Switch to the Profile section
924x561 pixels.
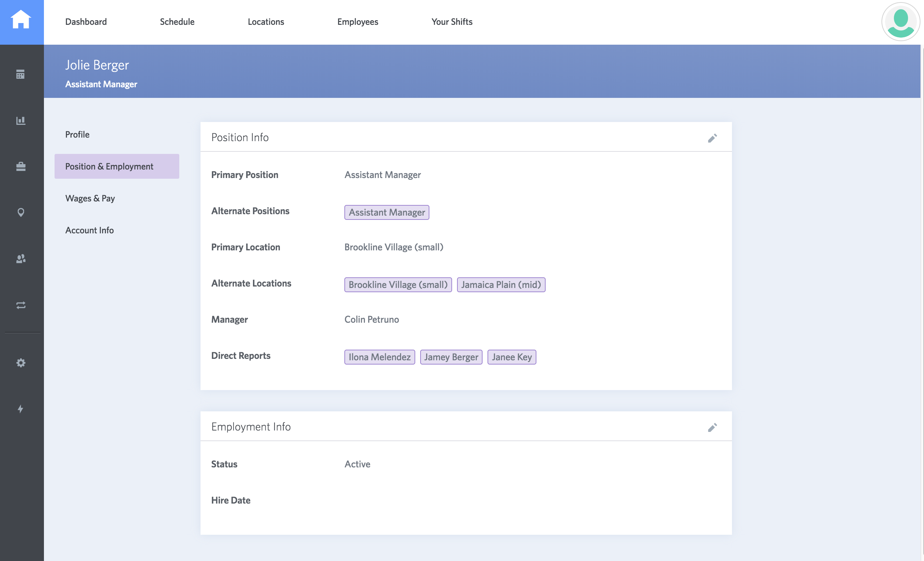point(77,134)
